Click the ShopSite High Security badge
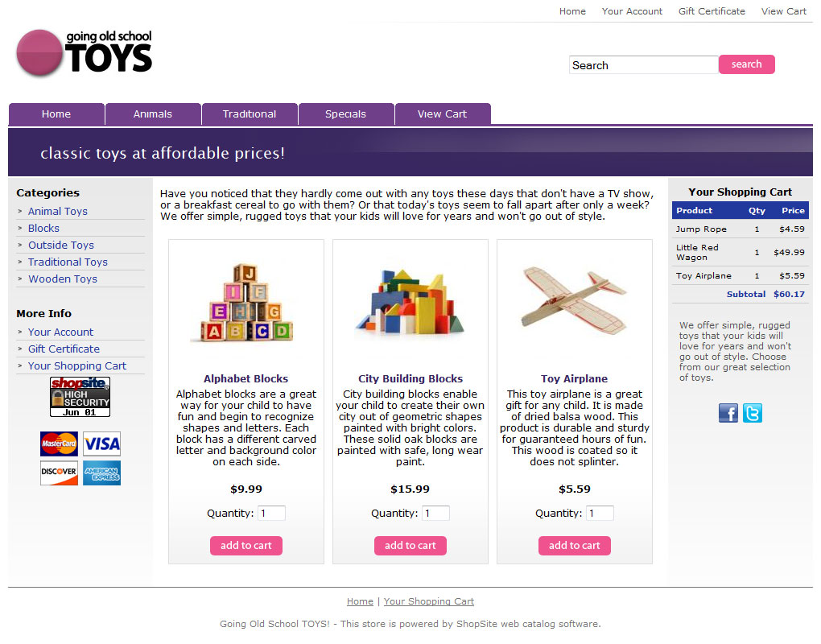Viewport: 821px width, 644px height. [x=80, y=397]
